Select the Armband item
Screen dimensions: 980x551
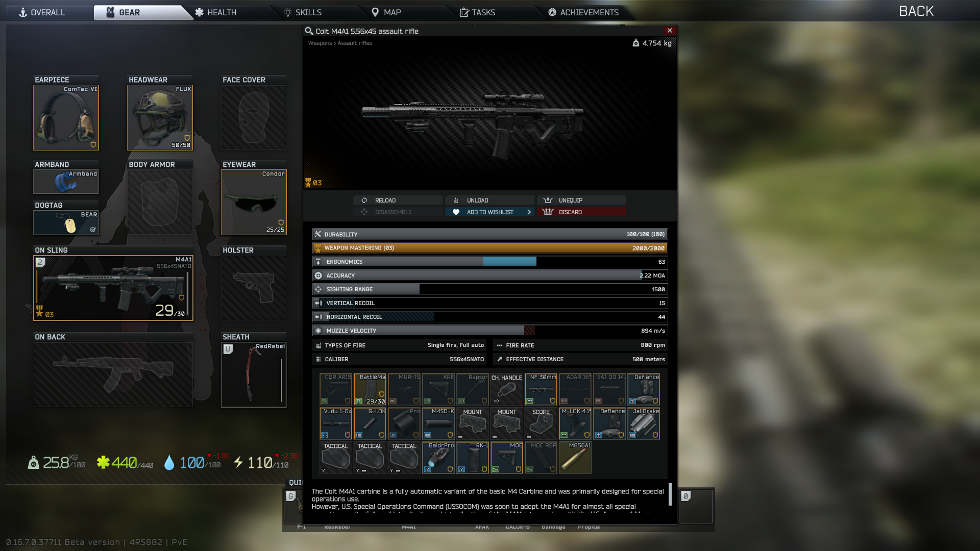click(66, 182)
